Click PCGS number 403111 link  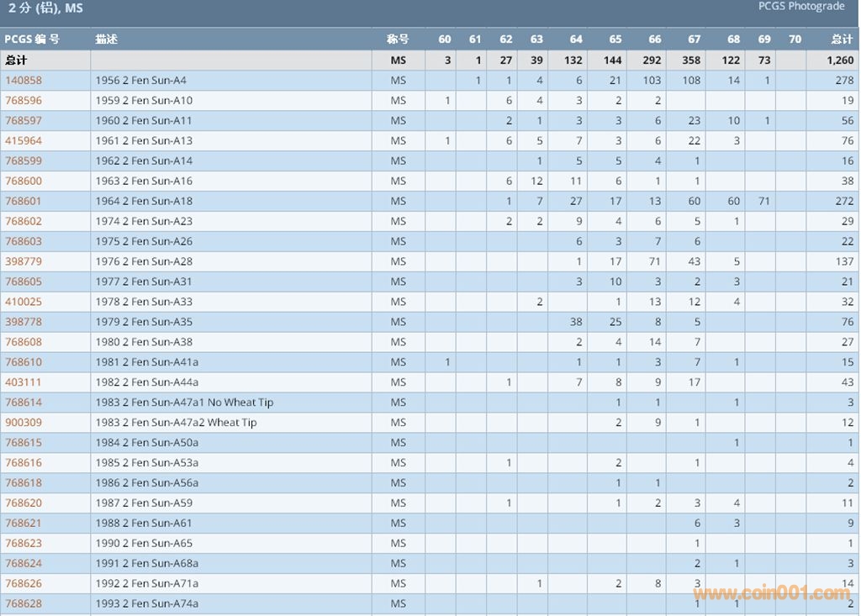coord(24,382)
